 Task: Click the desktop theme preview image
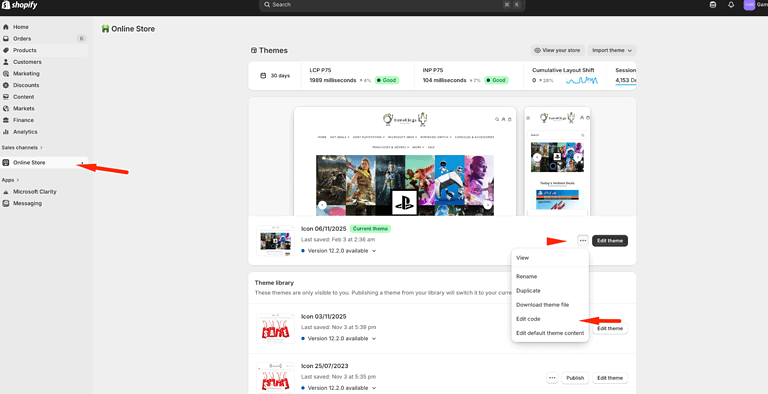405,161
